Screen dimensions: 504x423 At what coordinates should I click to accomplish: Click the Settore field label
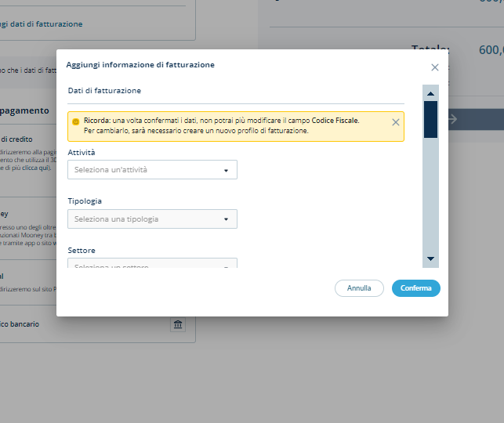[82, 251]
